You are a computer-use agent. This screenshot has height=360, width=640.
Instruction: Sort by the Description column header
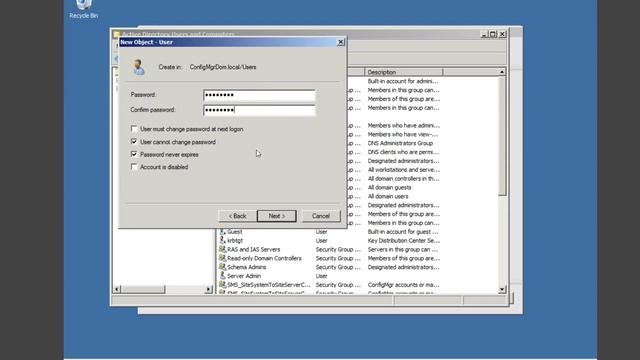tap(403, 72)
